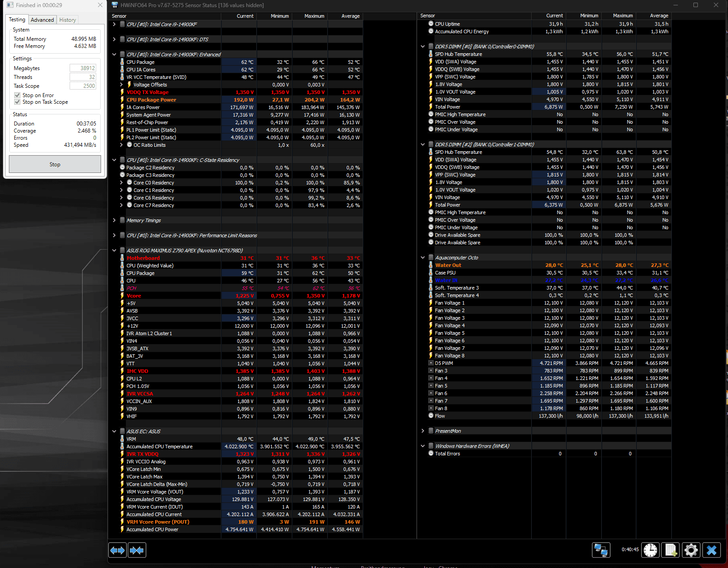Click the VDDQ TX Voltage lightning icon

122,92
